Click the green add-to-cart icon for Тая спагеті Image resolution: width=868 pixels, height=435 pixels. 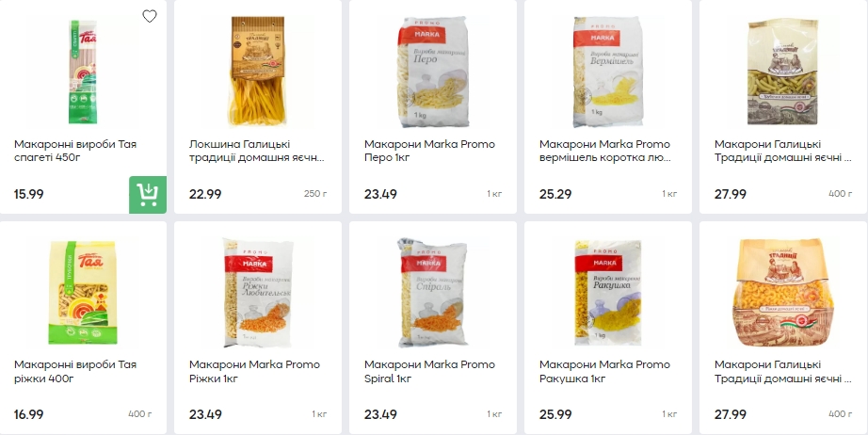click(x=148, y=194)
